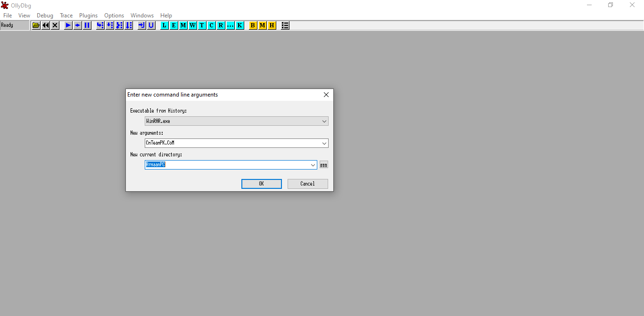Open the options list icon in toolbar
The width and height of the screenshot is (644, 316).
click(x=285, y=25)
